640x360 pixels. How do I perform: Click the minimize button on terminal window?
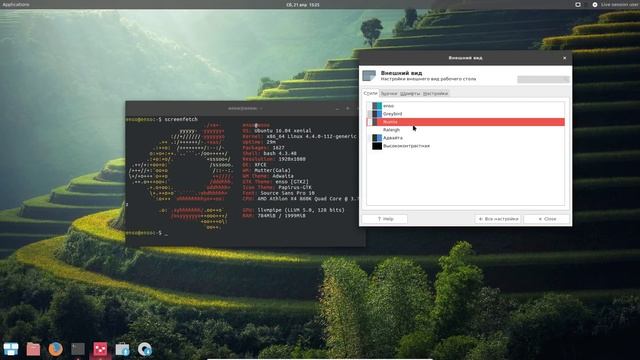point(337,109)
